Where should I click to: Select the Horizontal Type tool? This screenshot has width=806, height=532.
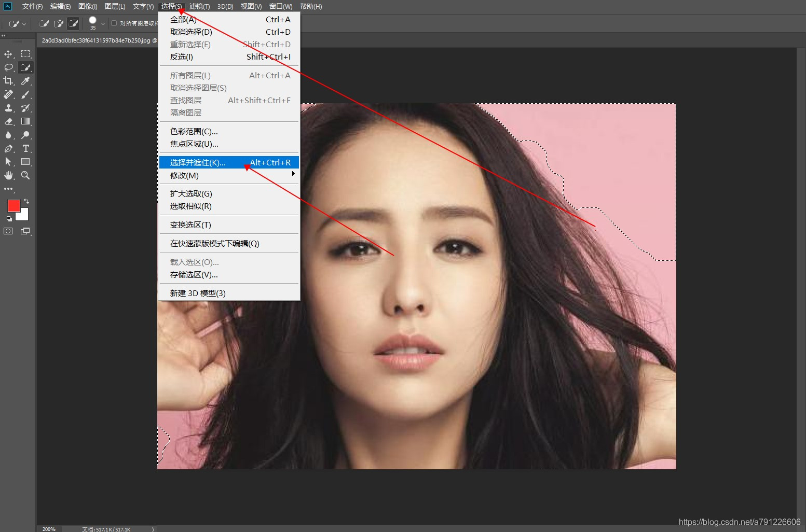pyautogui.click(x=25, y=148)
